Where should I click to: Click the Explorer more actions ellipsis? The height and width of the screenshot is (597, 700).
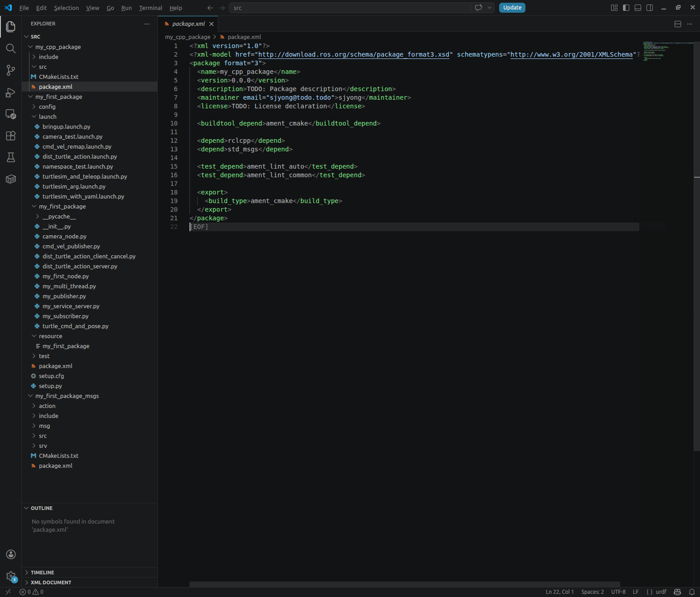[x=147, y=24]
